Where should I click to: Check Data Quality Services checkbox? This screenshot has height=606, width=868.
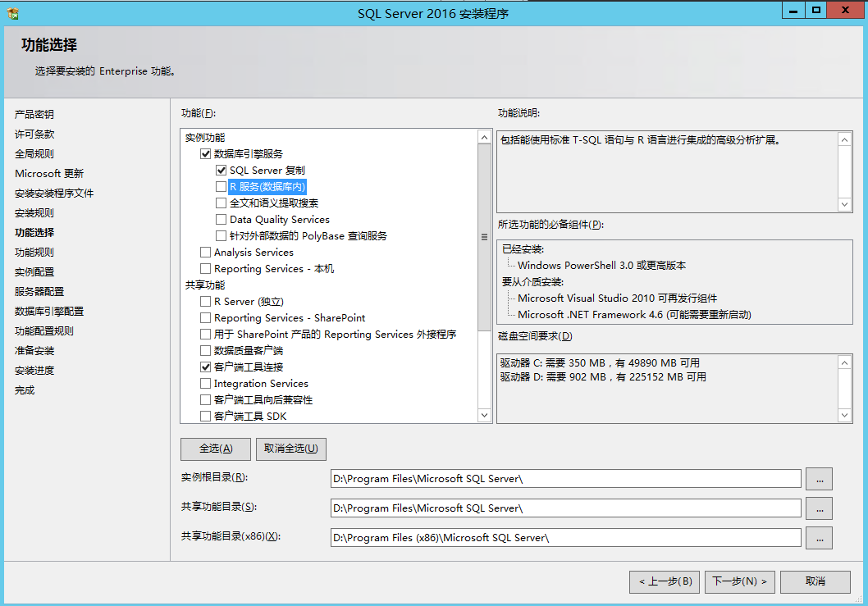point(221,219)
